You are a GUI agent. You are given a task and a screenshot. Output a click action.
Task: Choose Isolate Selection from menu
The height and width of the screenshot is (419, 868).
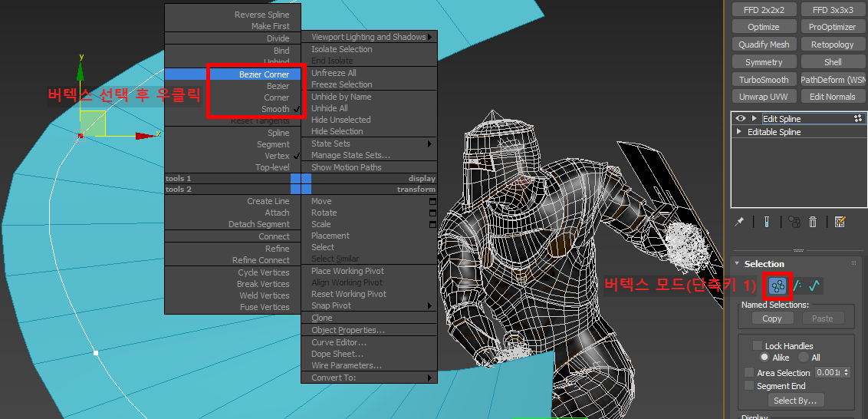click(370, 49)
